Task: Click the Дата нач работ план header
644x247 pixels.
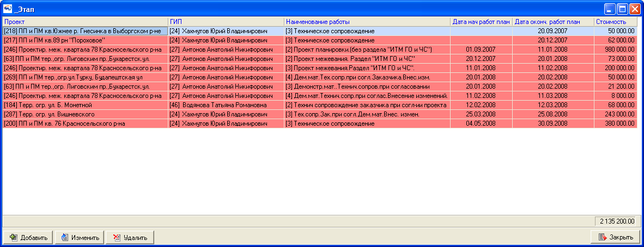Action: (x=481, y=22)
